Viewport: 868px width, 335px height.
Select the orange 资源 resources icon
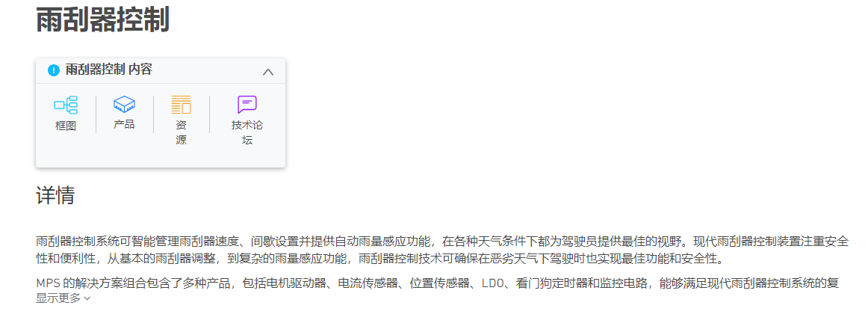[x=181, y=105]
